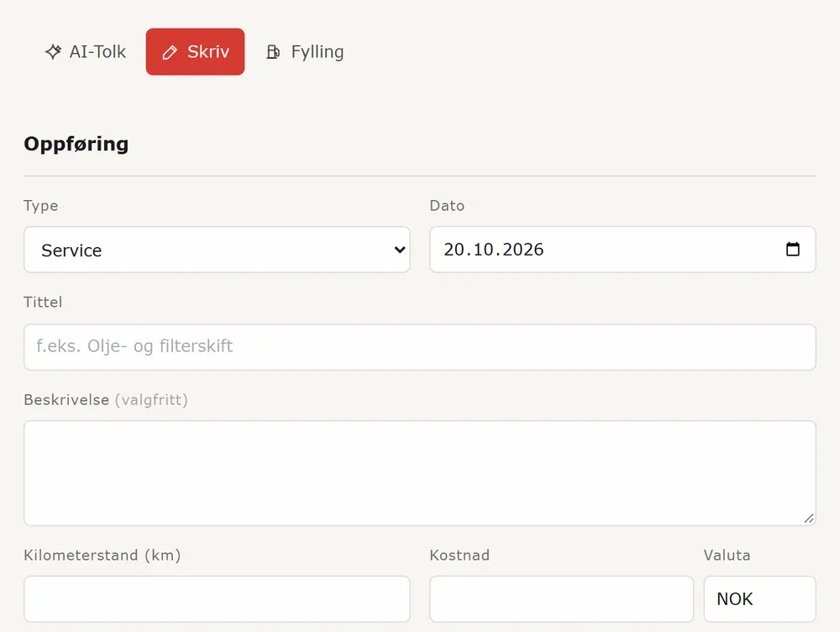The image size is (840, 632).
Task: Click the Oppføring section heading
Action: click(x=76, y=144)
